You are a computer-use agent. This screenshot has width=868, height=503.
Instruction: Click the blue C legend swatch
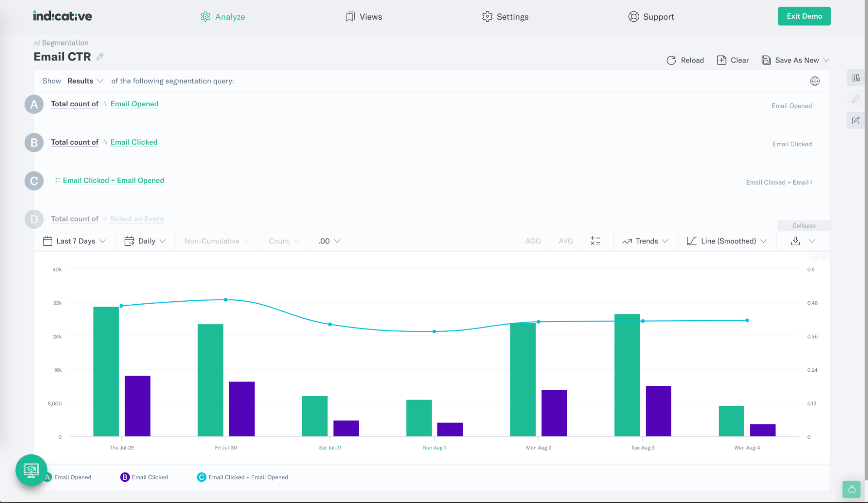(201, 477)
